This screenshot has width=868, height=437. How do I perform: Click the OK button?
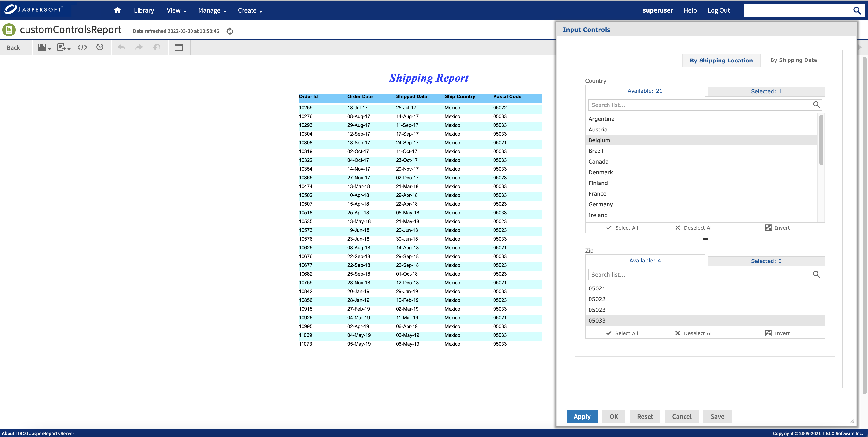(x=614, y=416)
